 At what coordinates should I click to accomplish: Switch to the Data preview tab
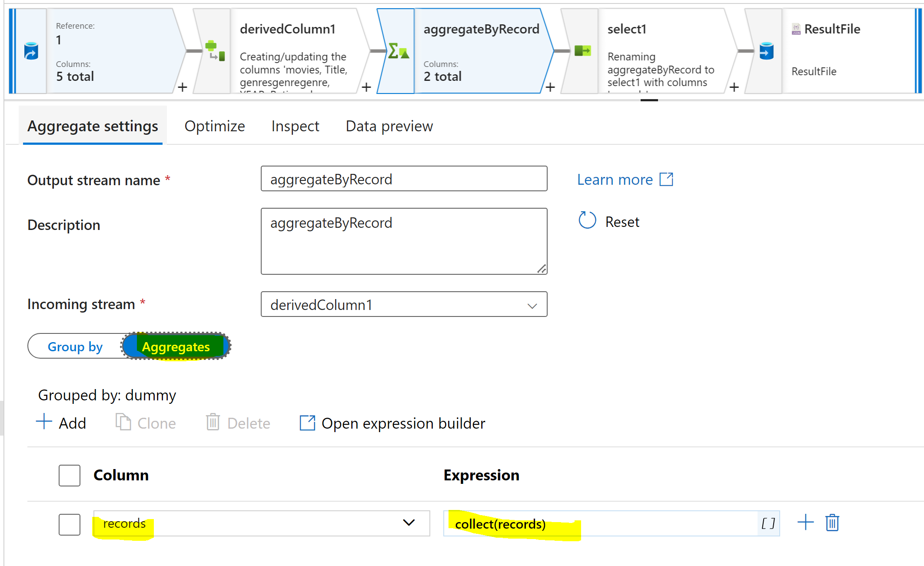coord(389,126)
